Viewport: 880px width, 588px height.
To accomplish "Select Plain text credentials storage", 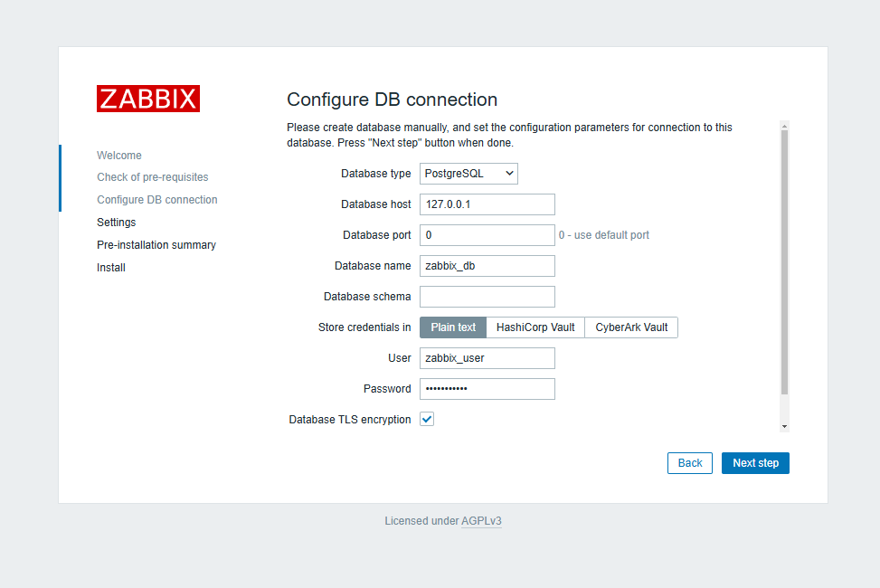I will coord(453,327).
